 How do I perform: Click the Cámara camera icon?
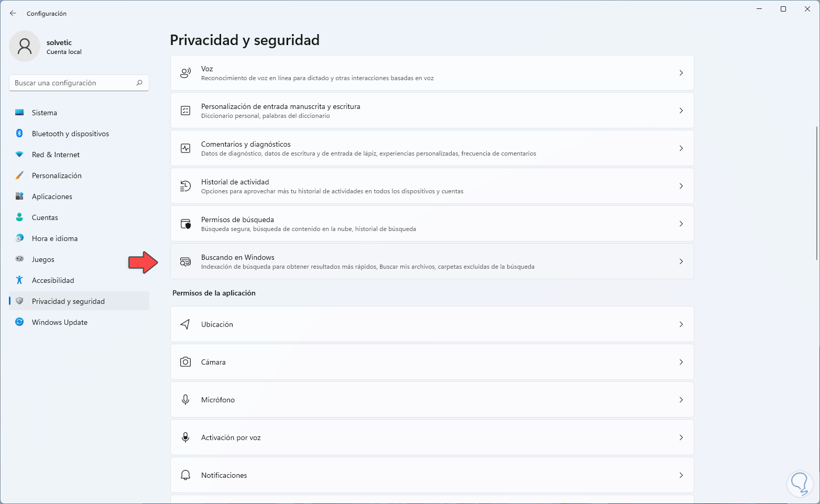pyautogui.click(x=185, y=362)
